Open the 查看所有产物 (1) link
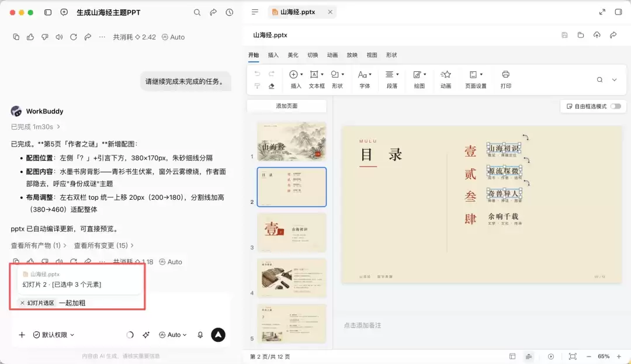 click(x=39, y=245)
